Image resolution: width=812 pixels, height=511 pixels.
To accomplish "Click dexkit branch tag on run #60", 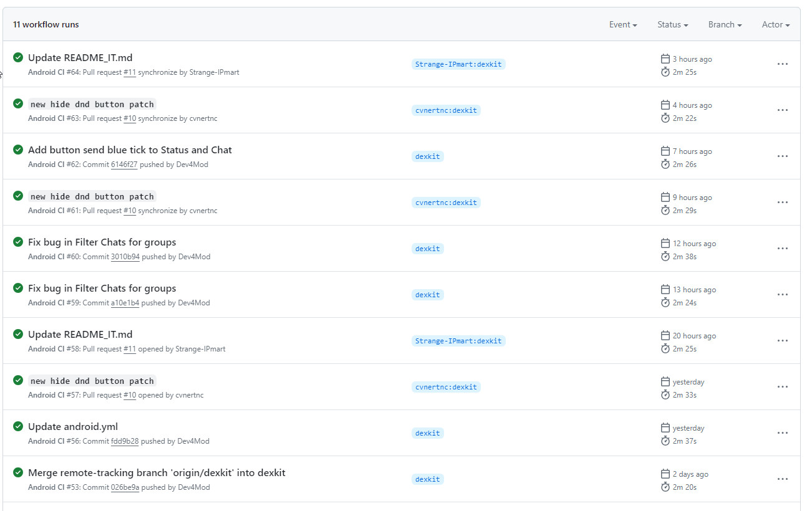I will (427, 249).
